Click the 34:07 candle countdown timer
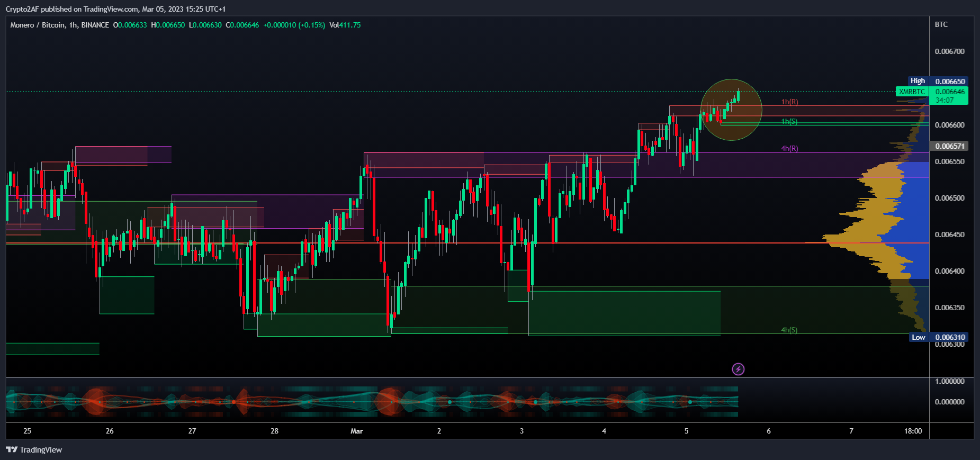This screenshot has width=980, height=460. [945, 100]
